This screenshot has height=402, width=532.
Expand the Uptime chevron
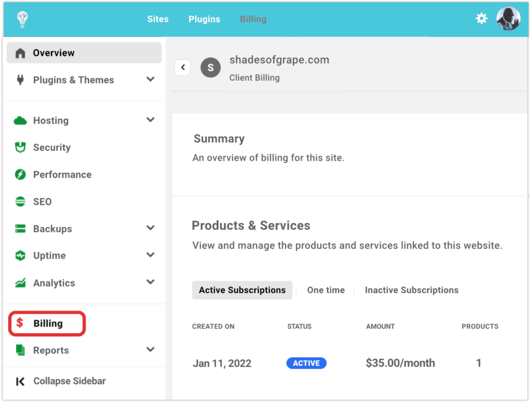click(150, 255)
